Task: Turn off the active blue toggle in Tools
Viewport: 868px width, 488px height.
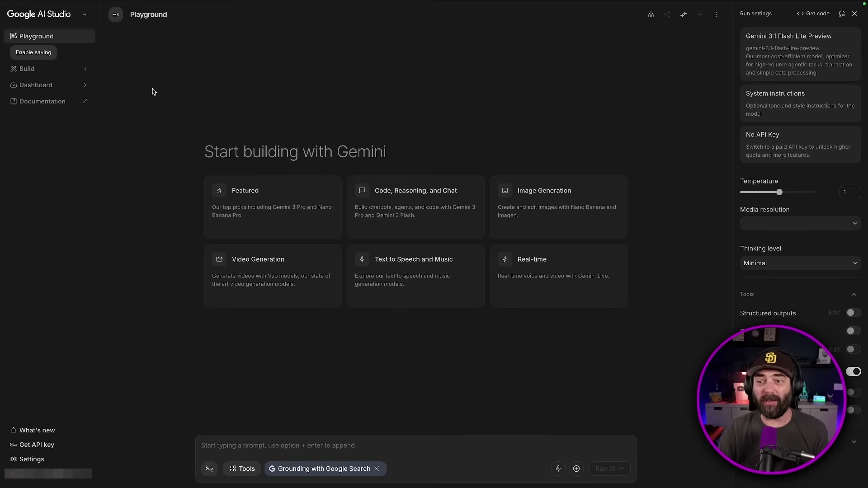Action: [854, 371]
